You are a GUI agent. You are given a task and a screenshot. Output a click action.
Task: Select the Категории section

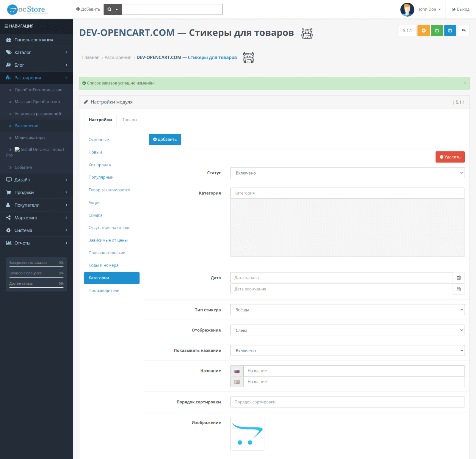(112, 278)
